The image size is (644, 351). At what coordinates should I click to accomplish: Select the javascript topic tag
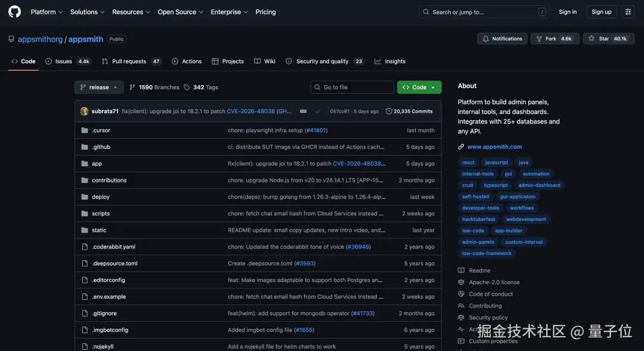click(x=496, y=162)
